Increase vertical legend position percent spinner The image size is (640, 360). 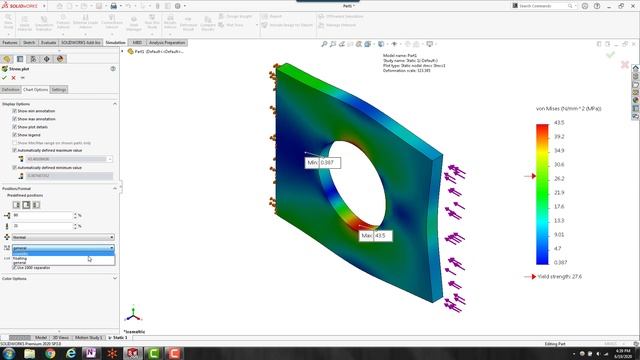coord(75,224)
